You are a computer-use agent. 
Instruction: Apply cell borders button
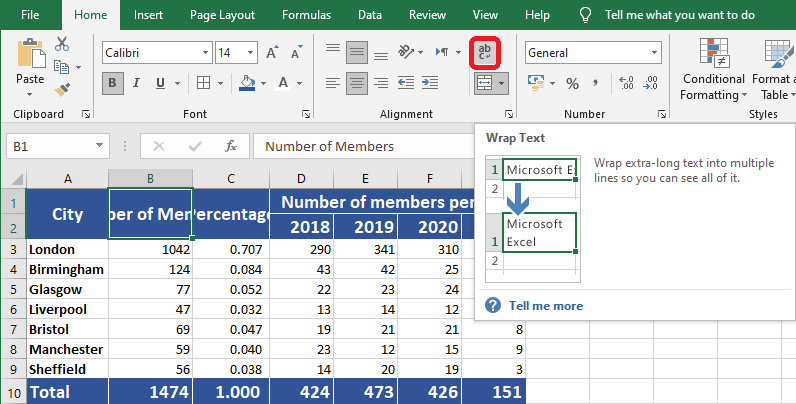(203, 83)
